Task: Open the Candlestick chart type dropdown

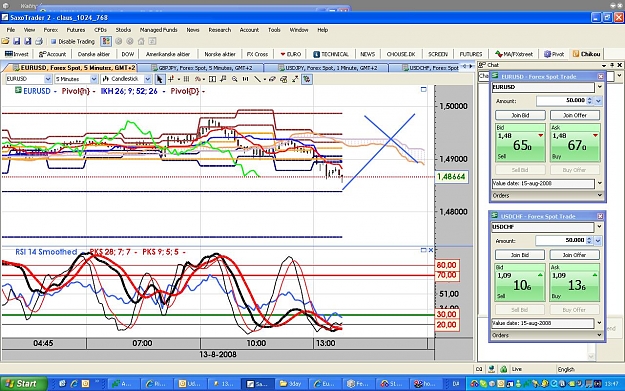Action: coord(147,79)
